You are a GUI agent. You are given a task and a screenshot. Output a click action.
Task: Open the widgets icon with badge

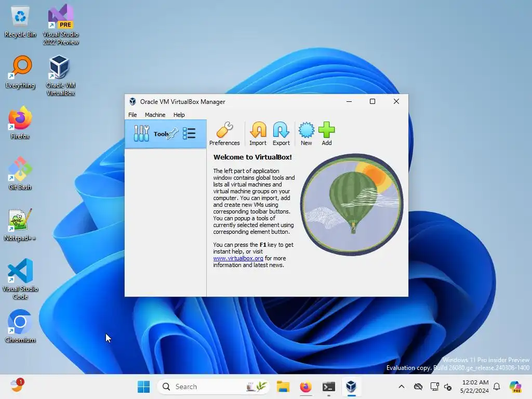[16, 386]
